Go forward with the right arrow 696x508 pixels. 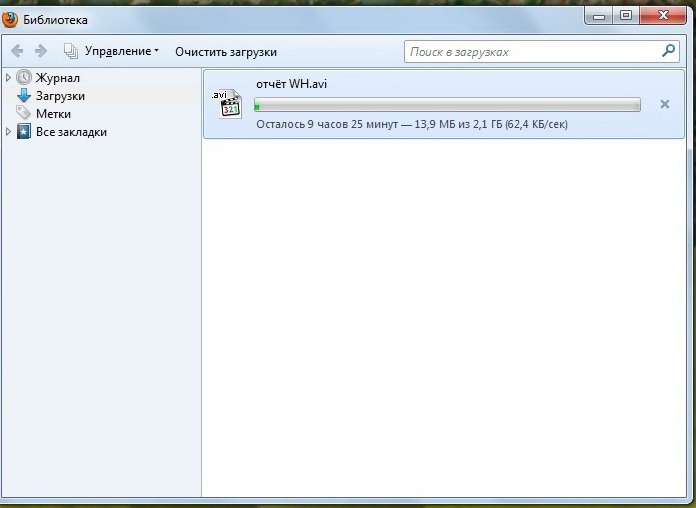click(41, 51)
